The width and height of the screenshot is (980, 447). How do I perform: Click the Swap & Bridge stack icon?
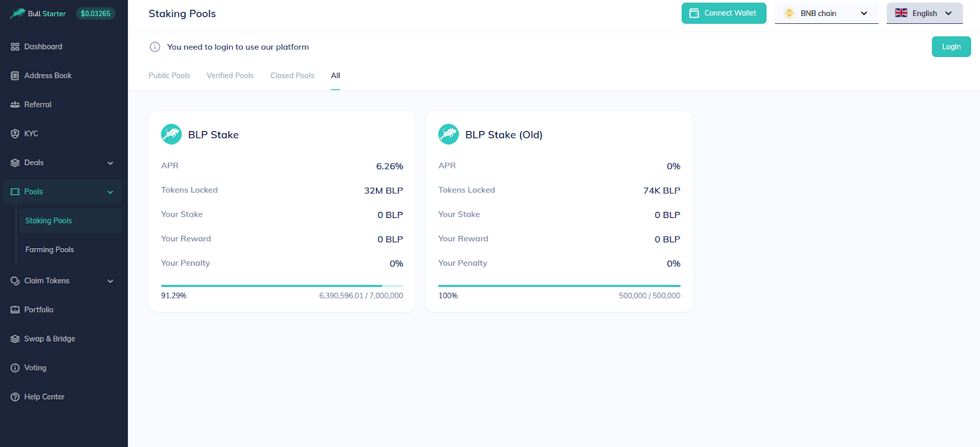click(x=15, y=339)
